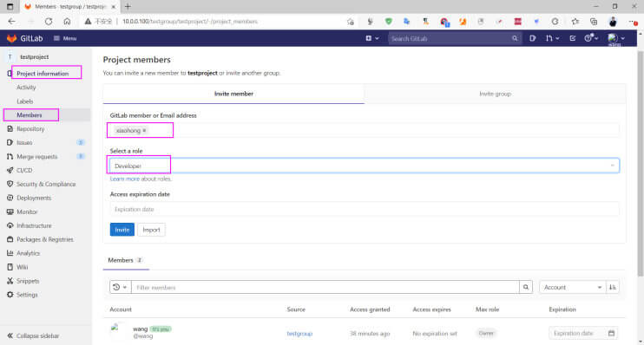Collapse the sidebar

tap(33, 335)
